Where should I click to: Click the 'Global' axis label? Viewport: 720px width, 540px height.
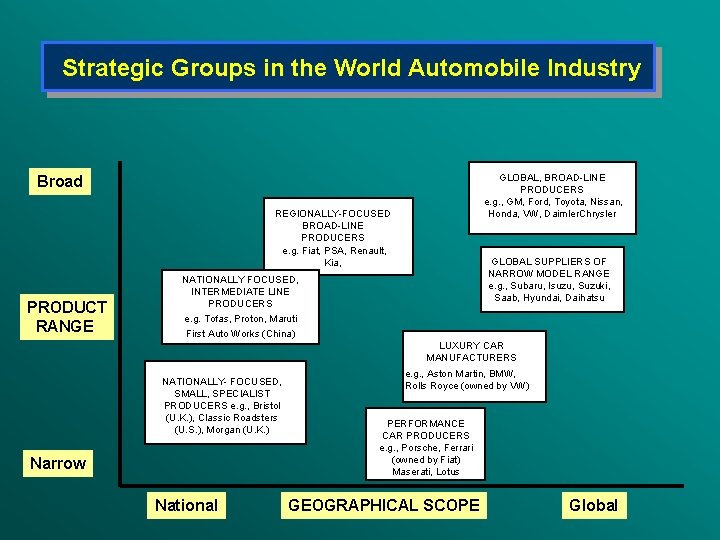coord(594,506)
